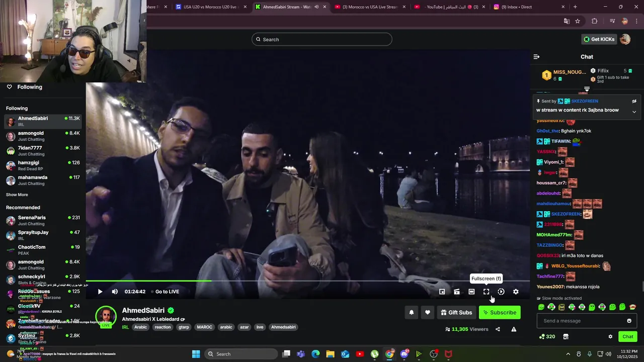Click the clip creation icon
Viewport: 644px width, 362px height.
457,292
